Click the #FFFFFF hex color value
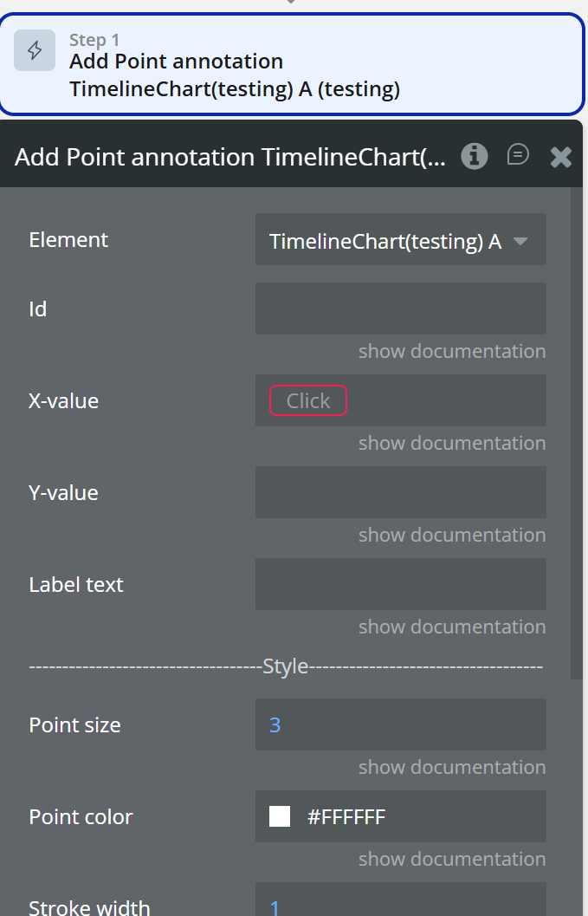The height and width of the screenshot is (916, 588). click(x=346, y=816)
